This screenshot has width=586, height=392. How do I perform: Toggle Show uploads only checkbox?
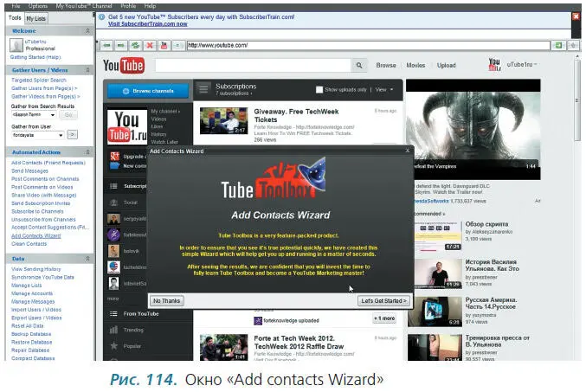coord(319,90)
